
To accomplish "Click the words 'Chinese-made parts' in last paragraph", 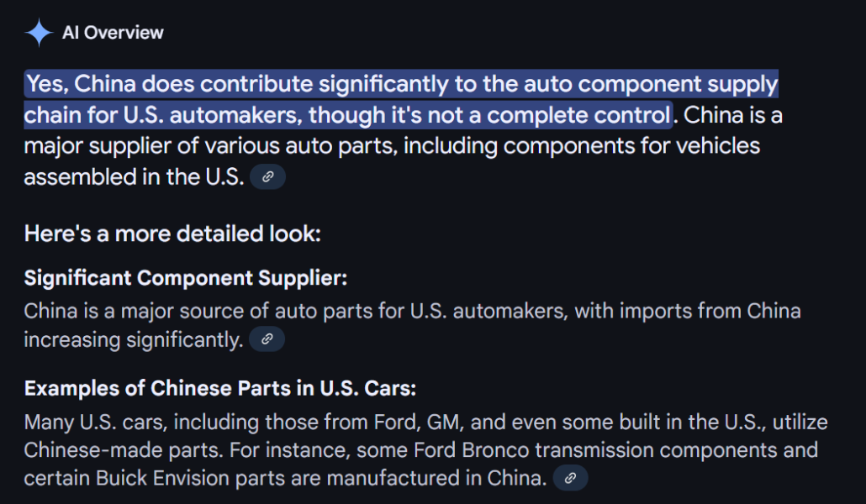I will tap(123, 450).
